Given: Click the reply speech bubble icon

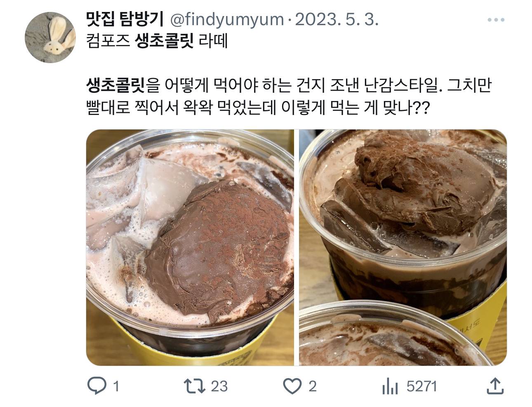Looking at the screenshot, I should click(98, 386).
